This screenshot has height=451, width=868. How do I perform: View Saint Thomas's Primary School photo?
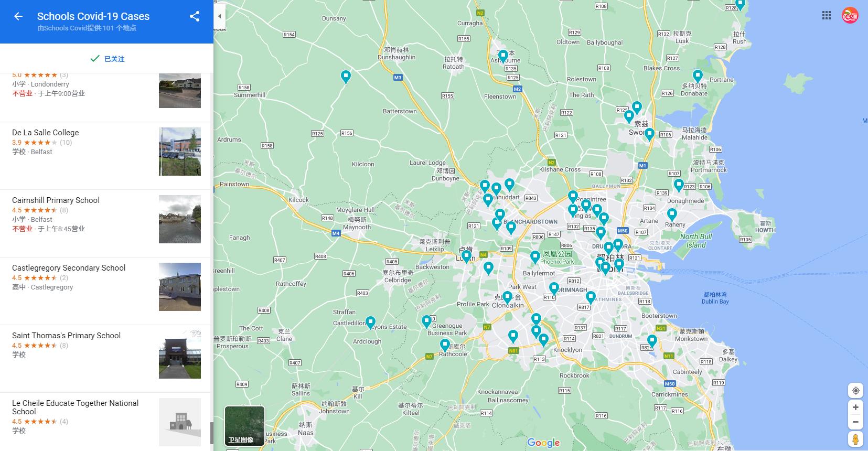pyautogui.click(x=180, y=355)
